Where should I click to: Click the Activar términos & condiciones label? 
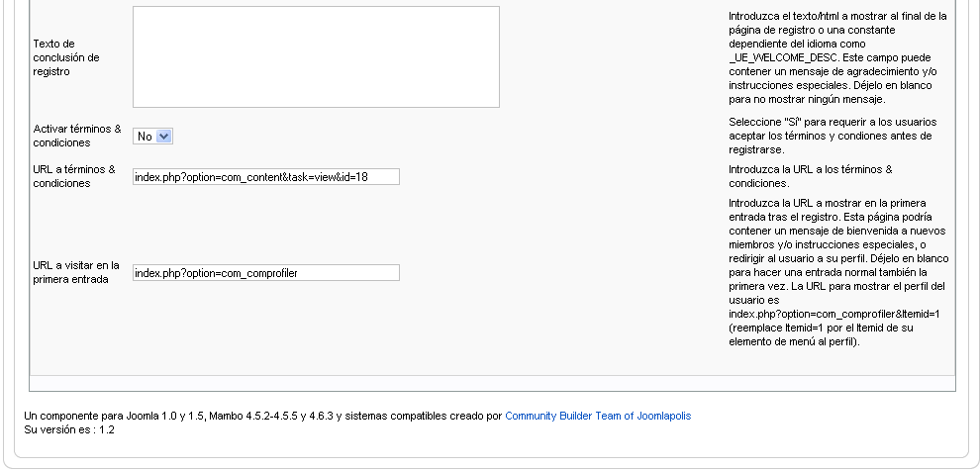[77, 136]
